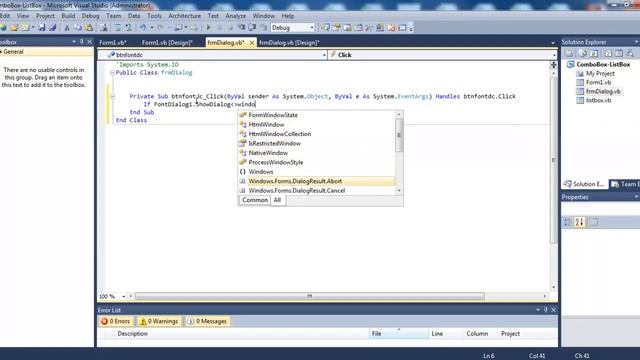Click the Cut scissors icon
The image size is (640, 360).
[x=67, y=28]
